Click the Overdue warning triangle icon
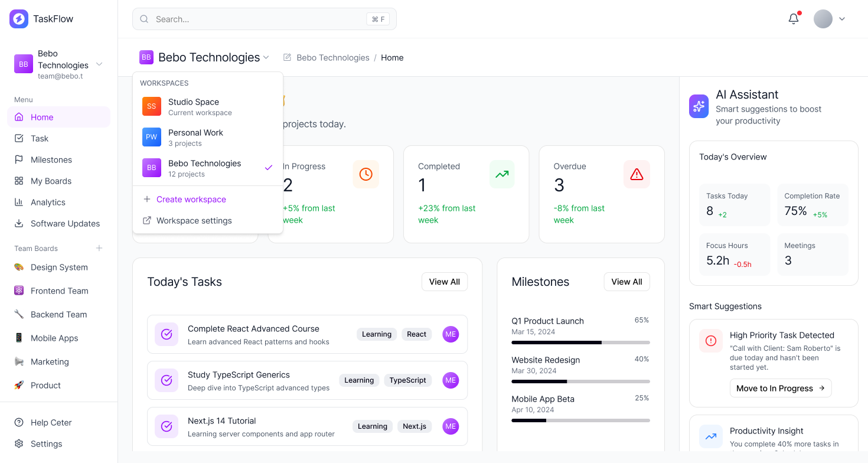 [x=637, y=174]
